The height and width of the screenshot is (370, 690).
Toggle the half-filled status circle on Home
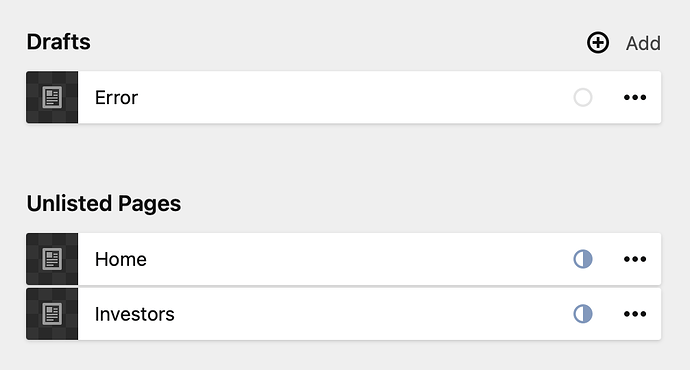click(x=583, y=259)
